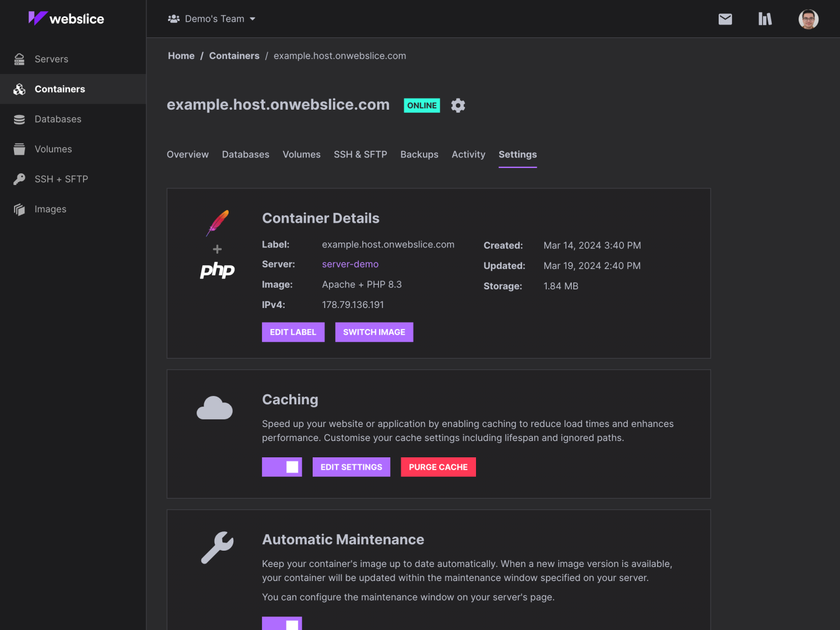Click the PHP image logo

pyautogui.click(x=216, y=270)
